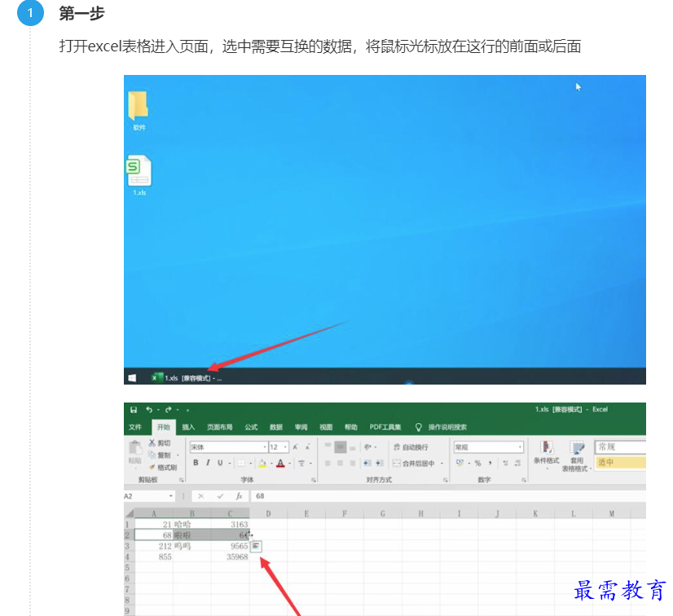Screen dimensions: 673x616
Task: Click the Save icon in Excel's quick access toolbar
Action: pos(134,410)
